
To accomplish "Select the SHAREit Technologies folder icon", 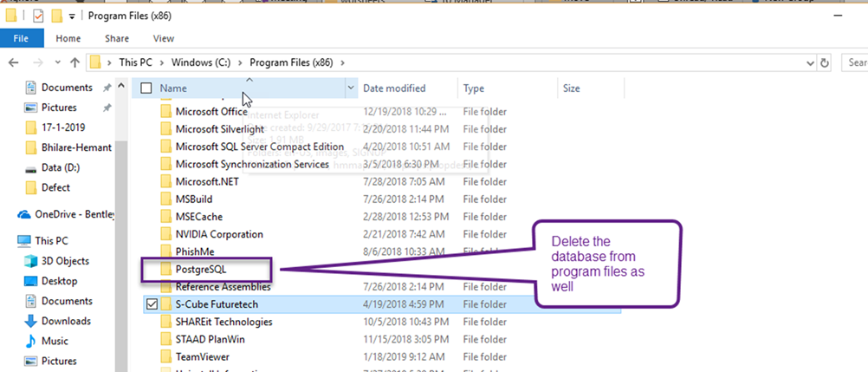I will (166, 322).
